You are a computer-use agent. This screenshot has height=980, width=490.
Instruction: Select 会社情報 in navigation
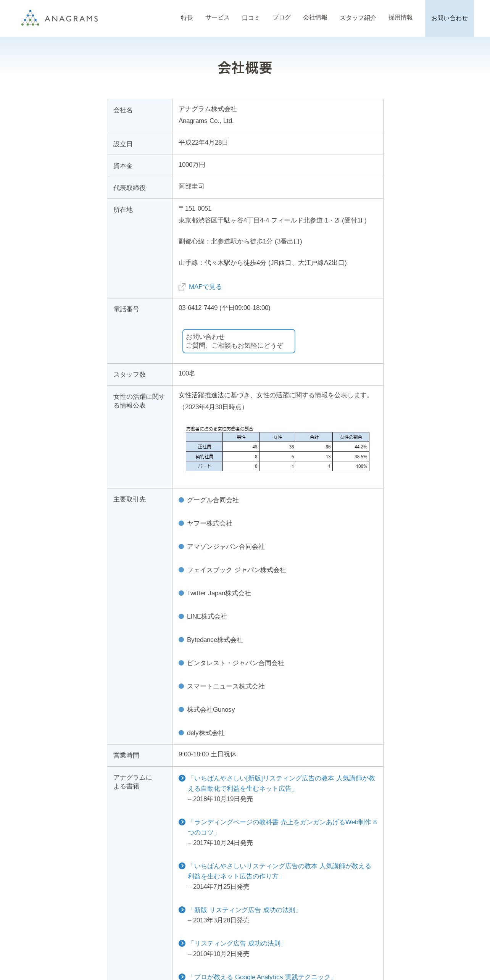[x=315, y=18]
